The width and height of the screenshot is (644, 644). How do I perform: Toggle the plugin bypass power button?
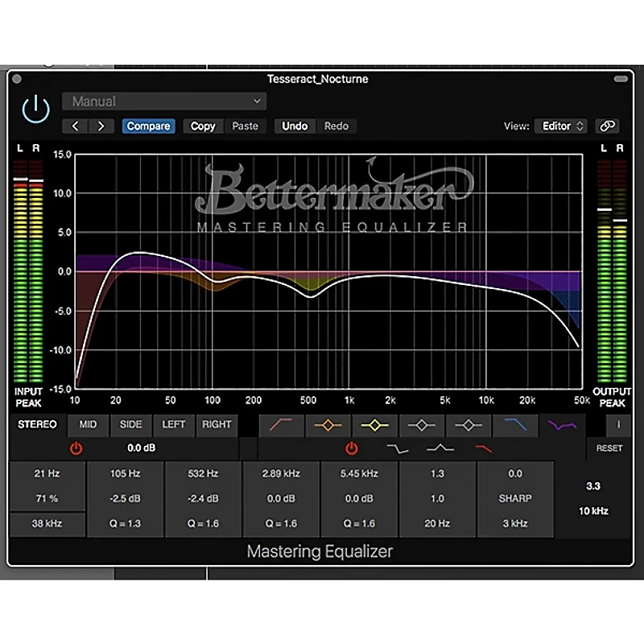(35, 109)
